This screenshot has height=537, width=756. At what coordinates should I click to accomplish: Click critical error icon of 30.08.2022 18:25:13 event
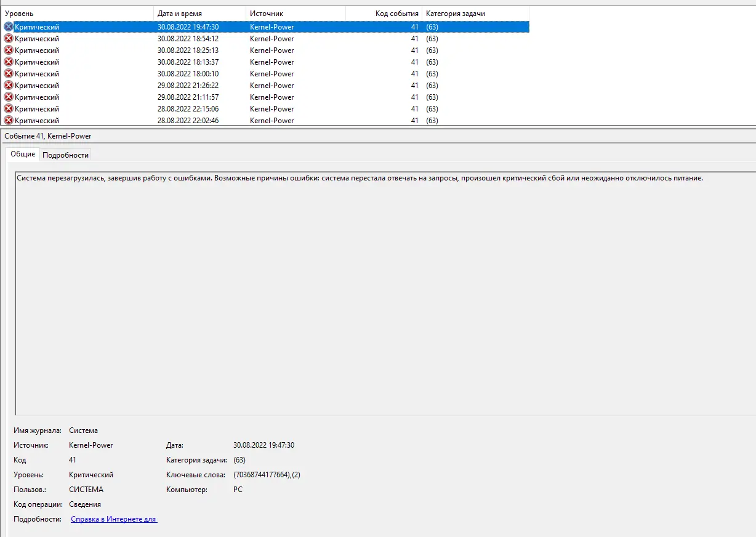click(8, 50)
